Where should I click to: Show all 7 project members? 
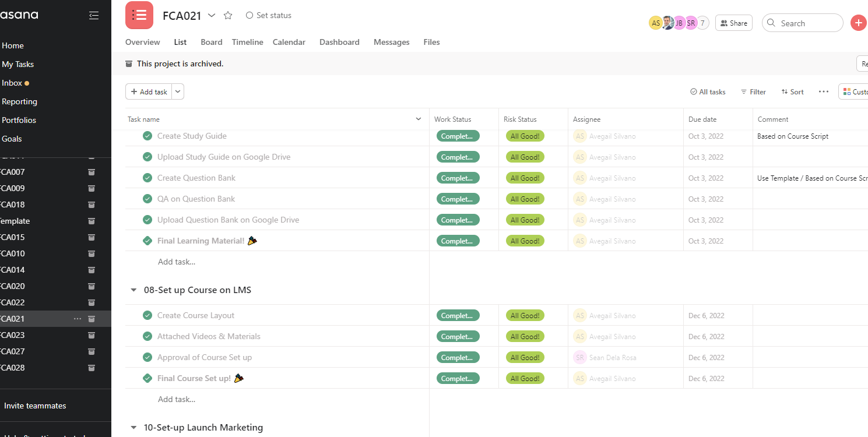702,23
